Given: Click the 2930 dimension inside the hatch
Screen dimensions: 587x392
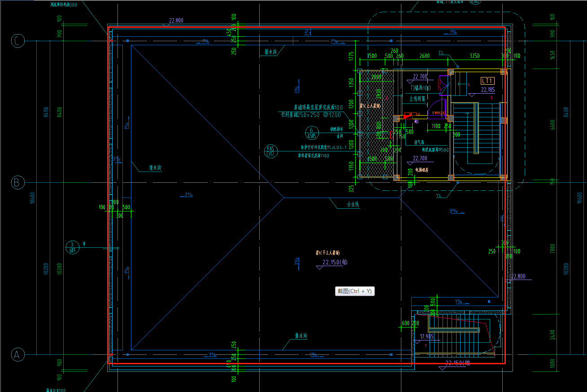Looking at the screenshot, I should tap(379, 94).
